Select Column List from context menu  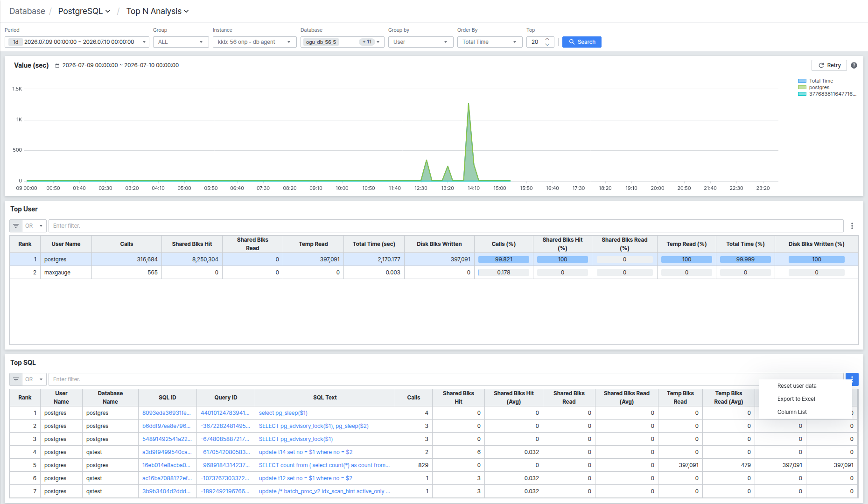coord(792,412)
